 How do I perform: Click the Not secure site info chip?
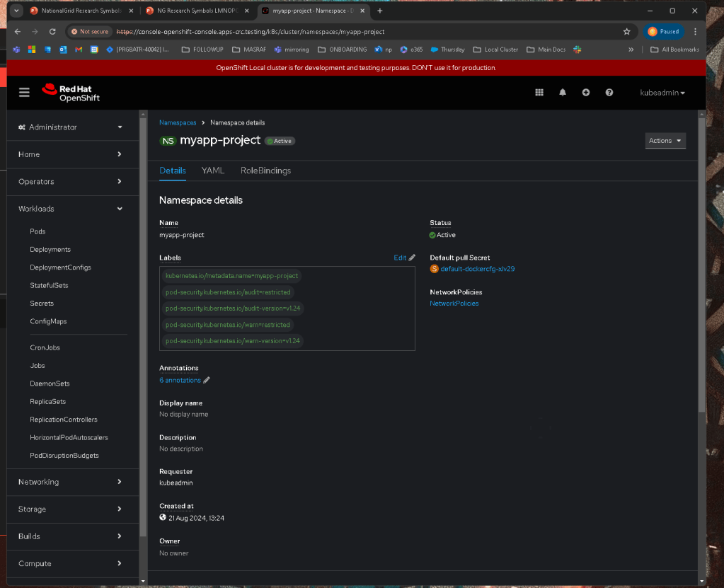point(90,31)
